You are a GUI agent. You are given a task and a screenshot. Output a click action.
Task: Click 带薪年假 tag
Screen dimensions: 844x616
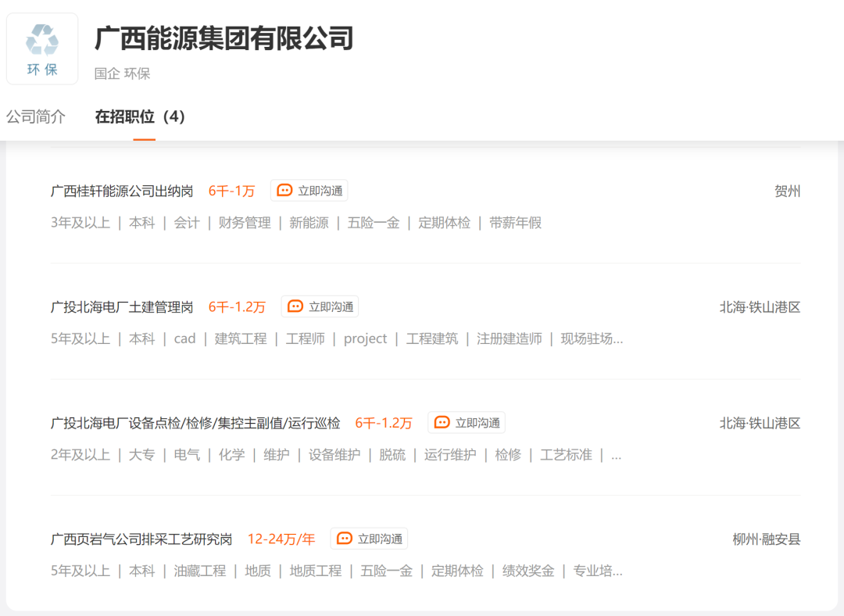pos(515,222)
